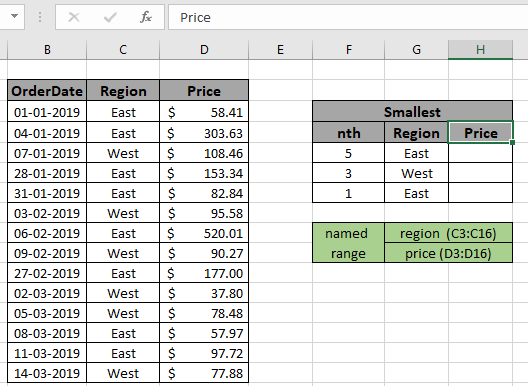Image resolution: width=528 pixels, height=386 pixels.
Task: Click the date cell 28-01-2019
Action: tap(47, 173)
